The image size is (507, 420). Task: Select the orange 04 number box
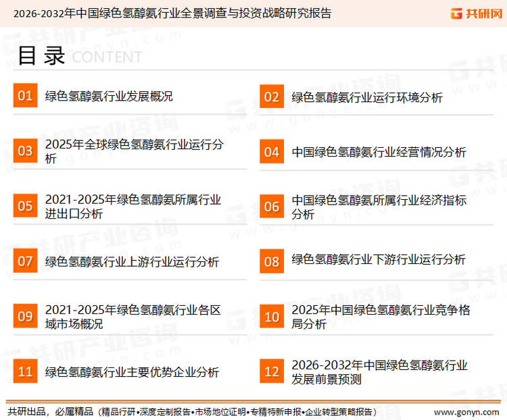(x=272, y=151)
